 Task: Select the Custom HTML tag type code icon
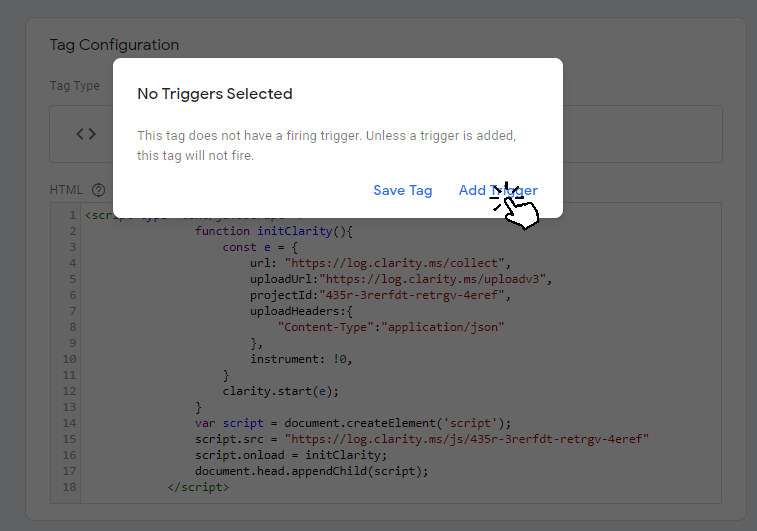pyautogui.click(x=86, y=134)
